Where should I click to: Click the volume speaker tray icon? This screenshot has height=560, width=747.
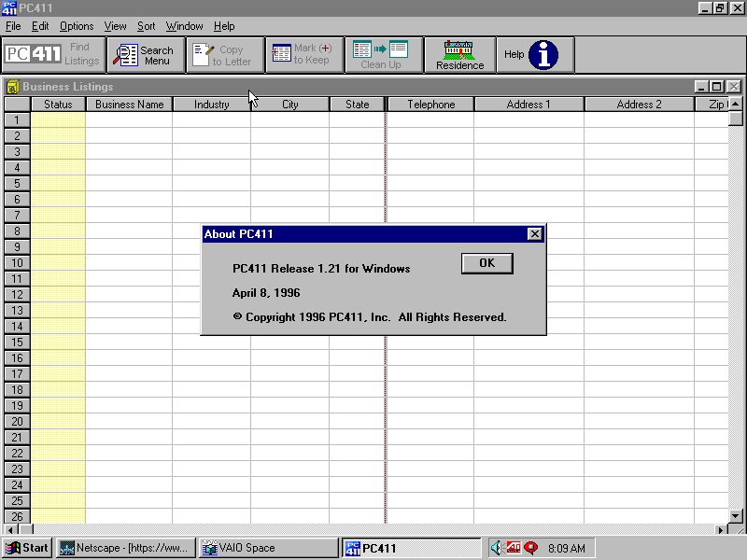[497, 548]
